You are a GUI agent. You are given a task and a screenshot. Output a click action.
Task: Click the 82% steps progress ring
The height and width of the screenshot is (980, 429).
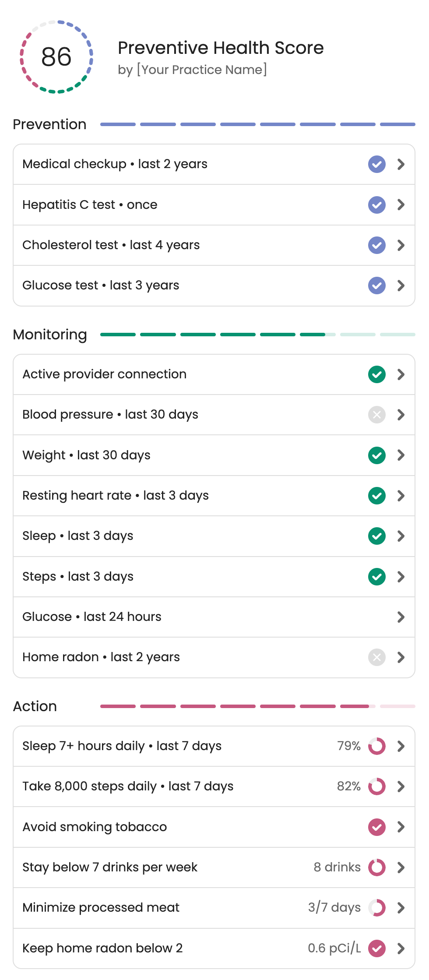pos(376,786)
